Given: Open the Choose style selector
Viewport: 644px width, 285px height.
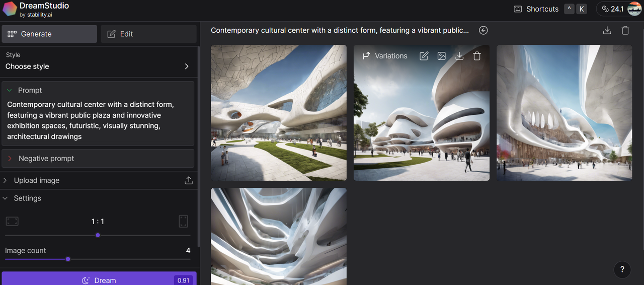Looking at the screenshot, I should click(x=98, y=66).
